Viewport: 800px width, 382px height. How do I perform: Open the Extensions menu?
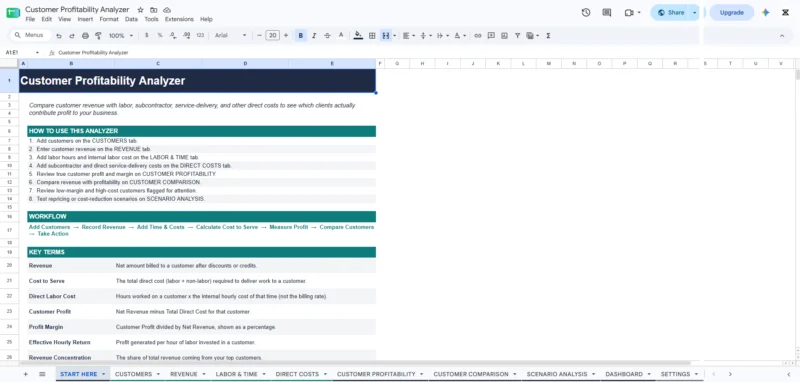[179, 19]
